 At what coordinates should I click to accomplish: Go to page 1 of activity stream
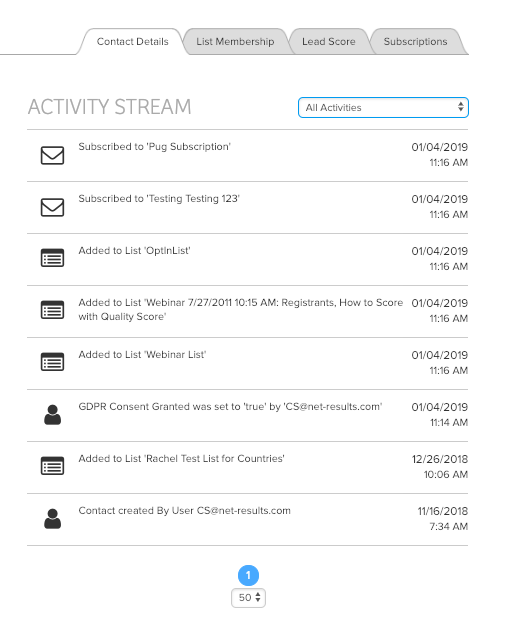tap(248, 575)
